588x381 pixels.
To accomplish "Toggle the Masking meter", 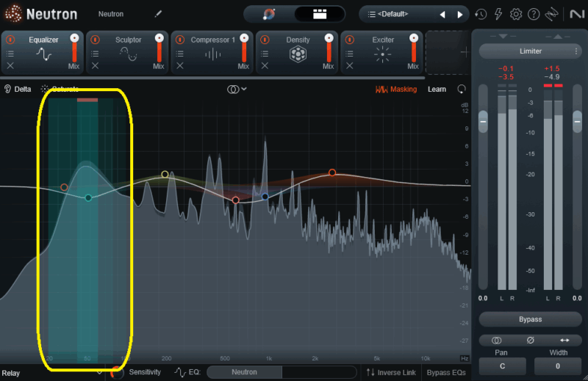I will click(396, 89).
